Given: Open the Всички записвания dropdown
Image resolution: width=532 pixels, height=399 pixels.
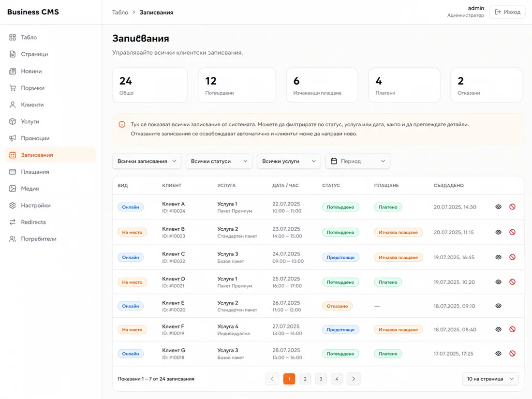Looking at the screenshot, I should [x=147, y=161].
